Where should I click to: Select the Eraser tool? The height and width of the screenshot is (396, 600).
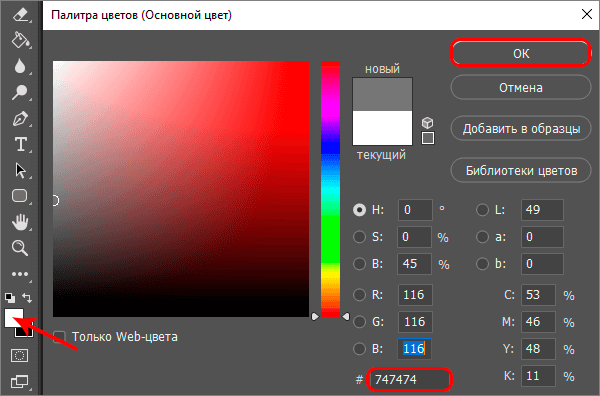[x=20, y=15]
